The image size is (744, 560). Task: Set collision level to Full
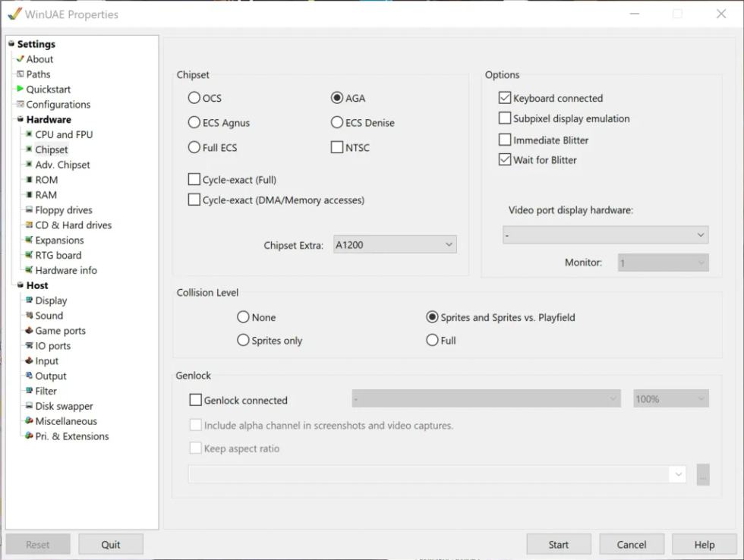tap(432, 340)
